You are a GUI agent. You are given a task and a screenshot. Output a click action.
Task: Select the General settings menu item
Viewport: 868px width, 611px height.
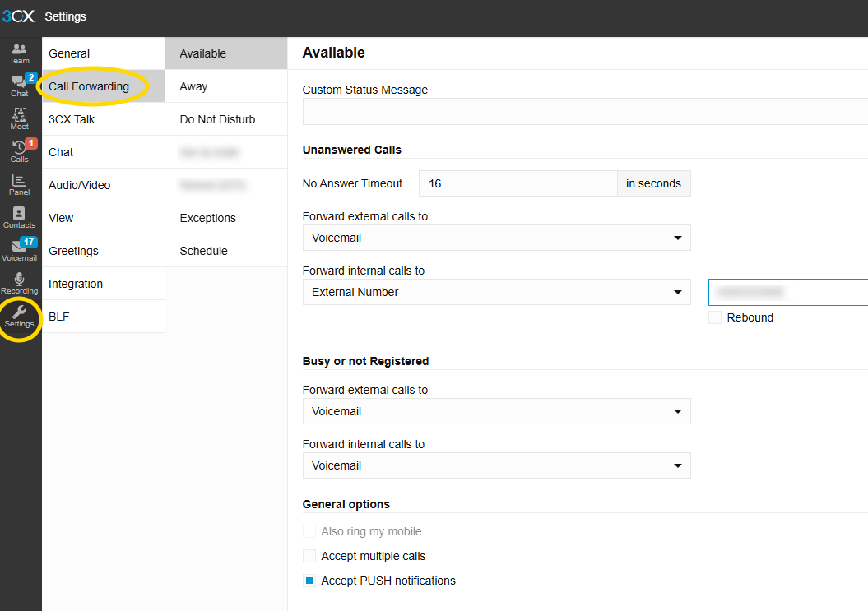(104, 53)
